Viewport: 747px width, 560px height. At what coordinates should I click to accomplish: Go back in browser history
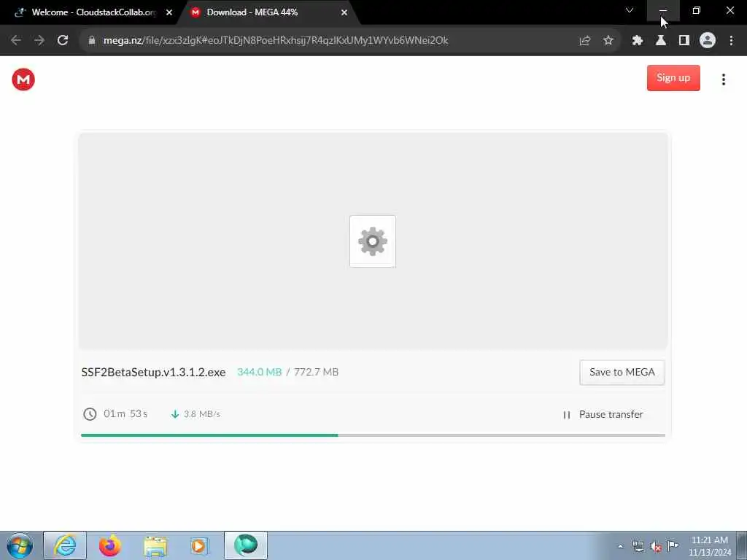coord(16,41)
